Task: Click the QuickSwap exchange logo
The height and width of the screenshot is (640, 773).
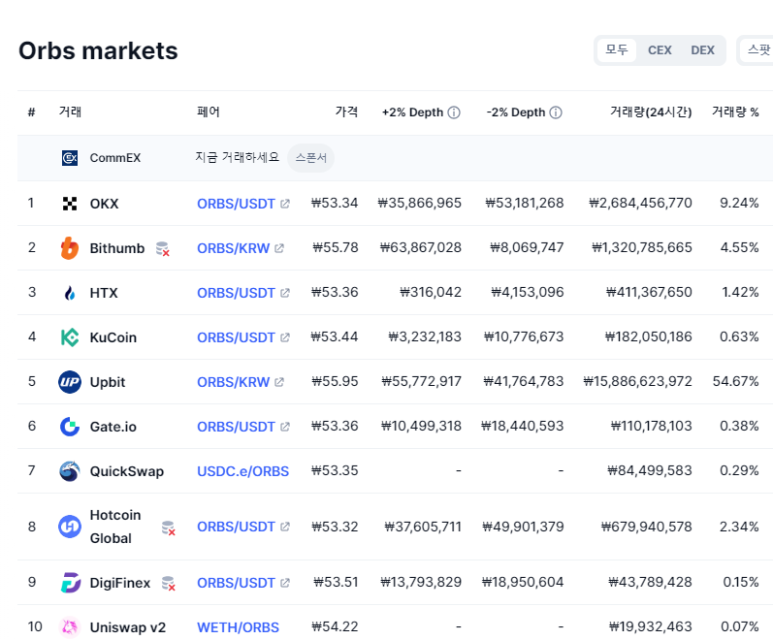Action: click(70, 471)
